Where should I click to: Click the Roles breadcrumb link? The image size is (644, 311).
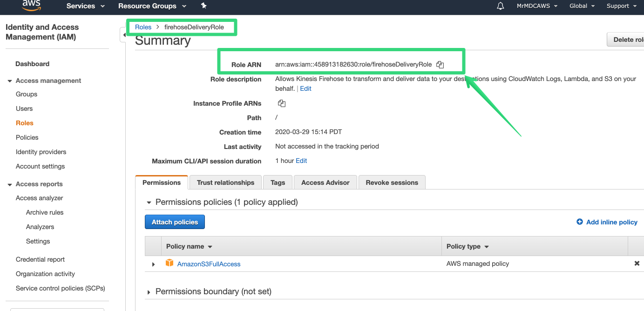coord(143,27)
